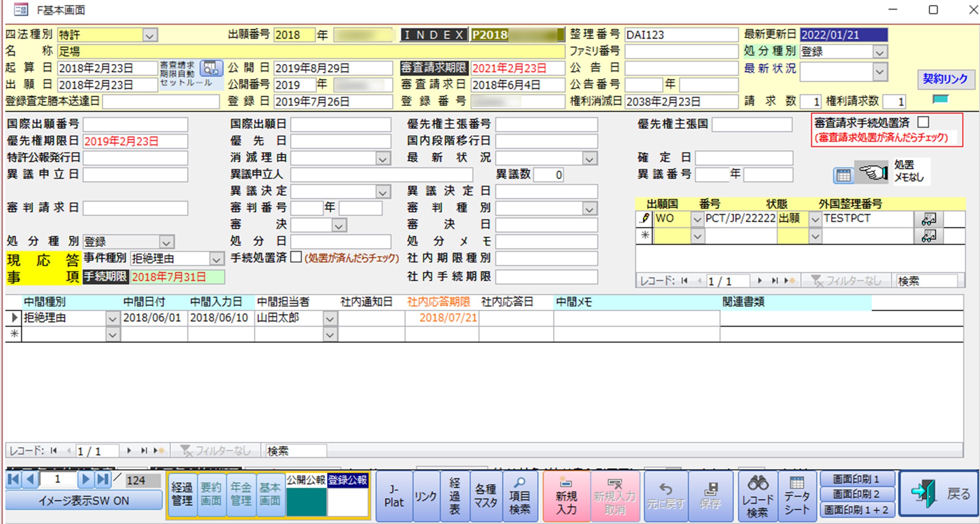Open the examination request deadline auto-set rule icon
Viewport: 980px width, 524px height.
pos(211,68)
